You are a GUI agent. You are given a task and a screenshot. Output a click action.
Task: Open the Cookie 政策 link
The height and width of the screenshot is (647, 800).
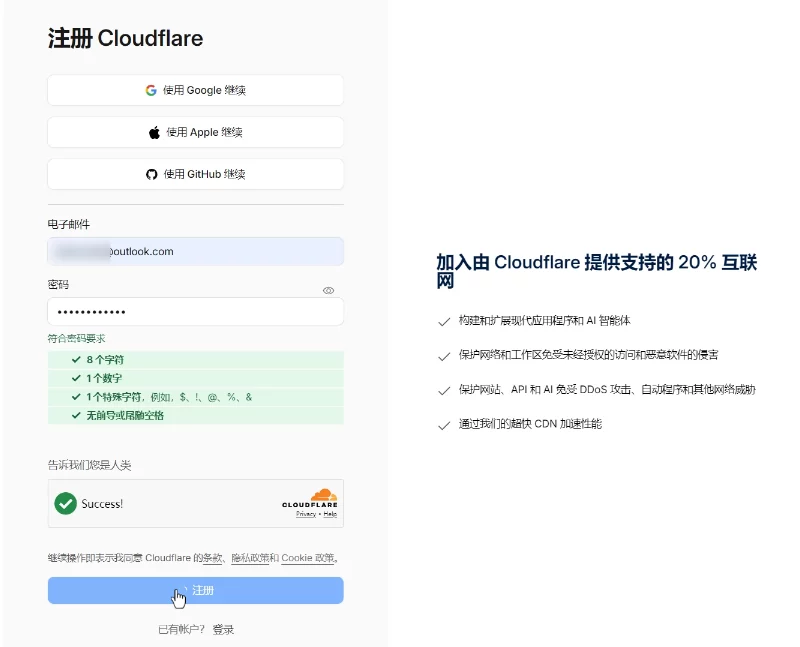(308, 558)
